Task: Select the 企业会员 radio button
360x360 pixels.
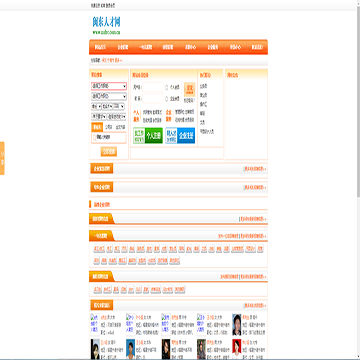Action: click(x=167, y=99)
